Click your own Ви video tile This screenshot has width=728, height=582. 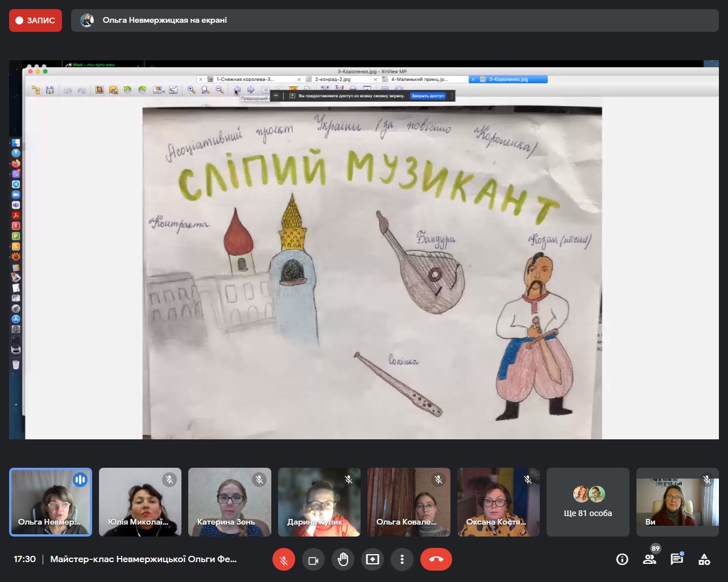point(677,502)
